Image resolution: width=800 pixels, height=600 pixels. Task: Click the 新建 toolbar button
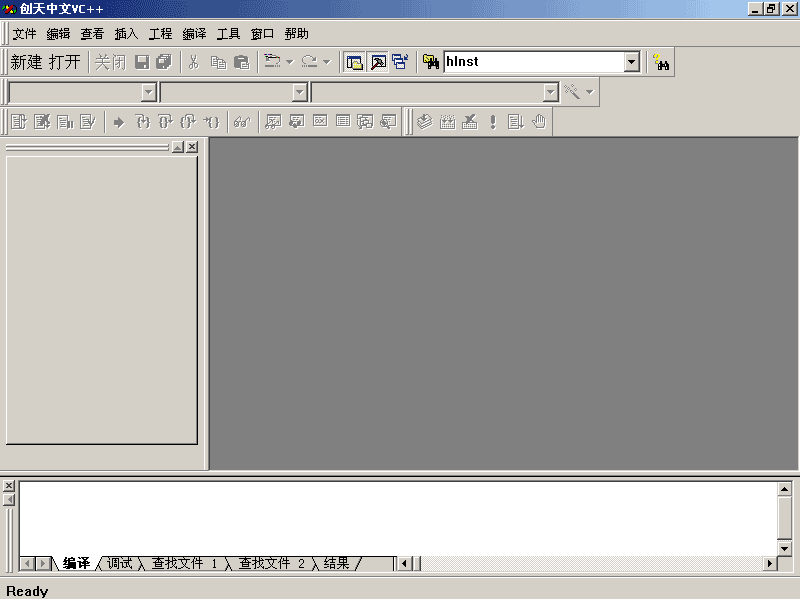coord(27,62)
